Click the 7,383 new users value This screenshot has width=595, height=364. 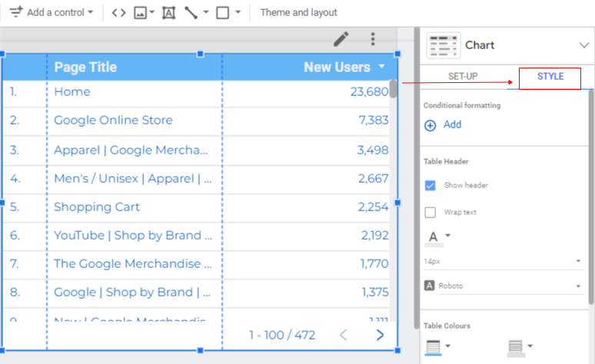click(374, 121)
